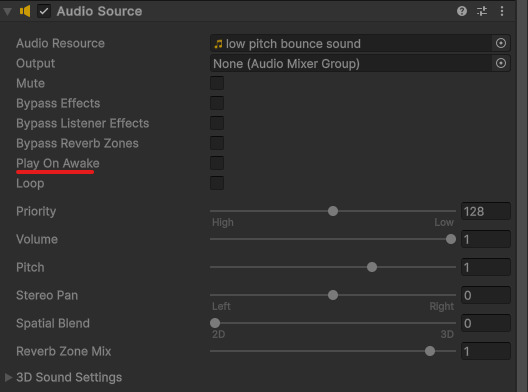Click the Reverb Zone Mix value field
Image resolution: width=528 pixels, height=392 pixels.
486,351
